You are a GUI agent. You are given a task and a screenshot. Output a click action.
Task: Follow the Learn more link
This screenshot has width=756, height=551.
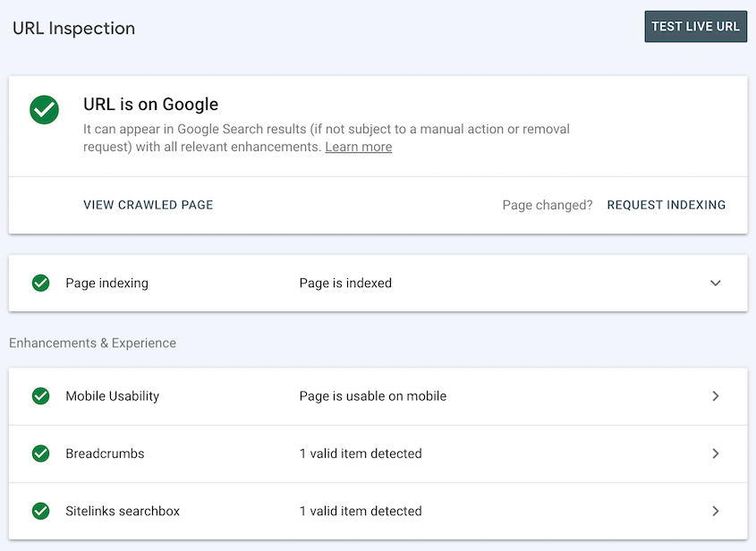(358, 147)
